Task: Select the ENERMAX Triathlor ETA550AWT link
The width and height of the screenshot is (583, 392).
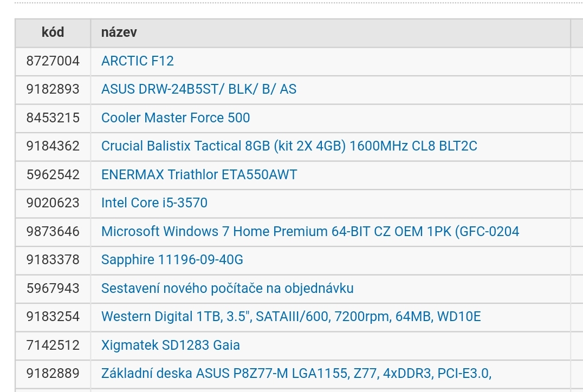Action: tap(199, 175)
